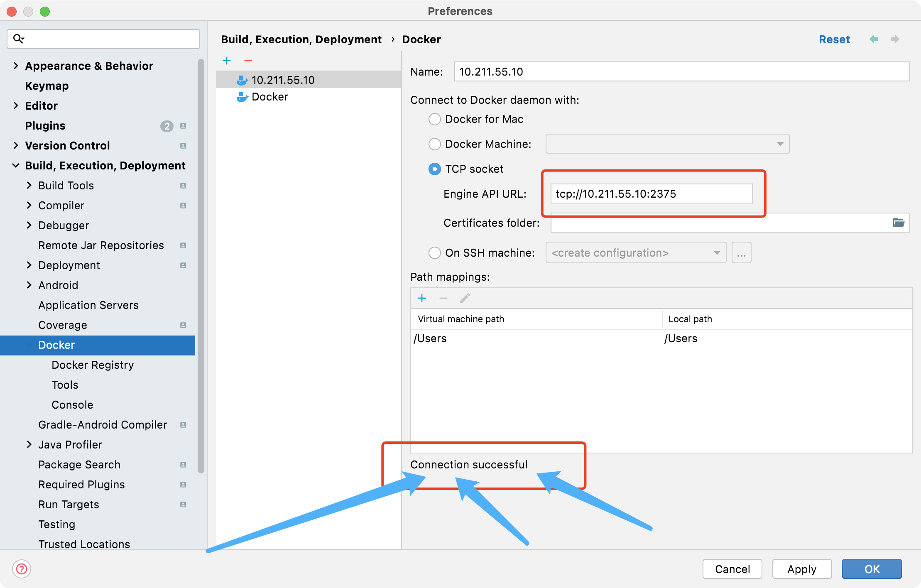Screen dimensions: 921x588
Task: Open the Docker Machine dropdown
Action: pos(667,144)
